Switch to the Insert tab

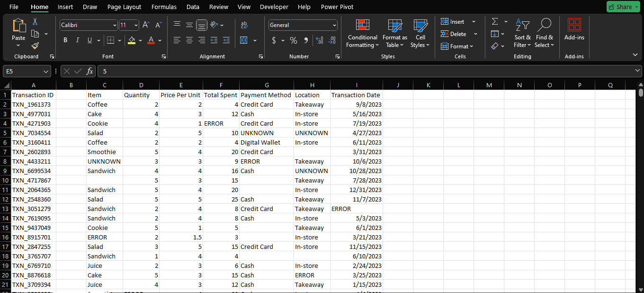[65, 7]
